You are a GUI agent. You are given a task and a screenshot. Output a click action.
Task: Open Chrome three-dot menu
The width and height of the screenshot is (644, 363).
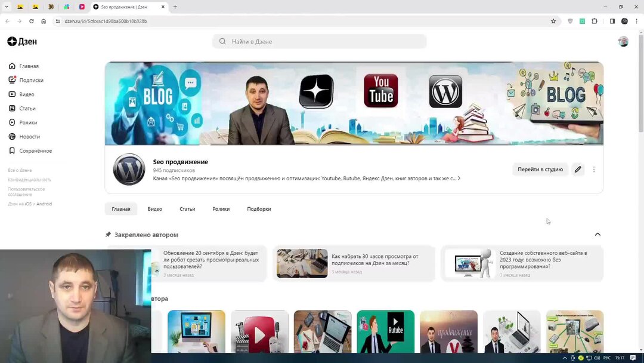coord(637,21)
